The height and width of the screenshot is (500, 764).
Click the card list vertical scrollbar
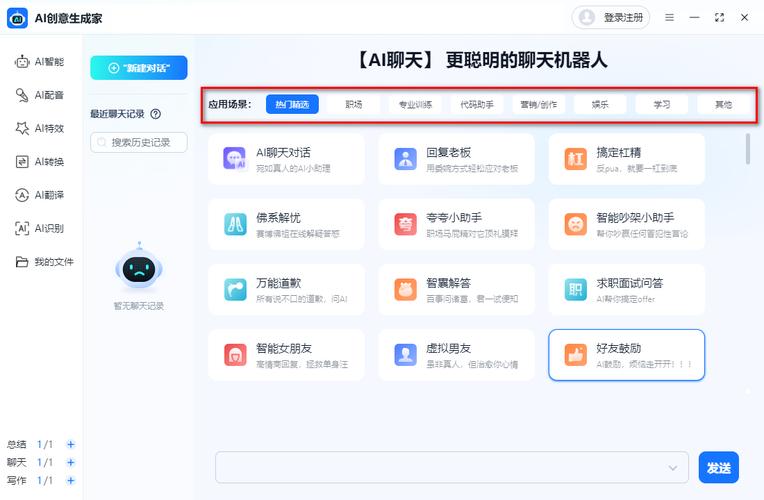point(748,149)
